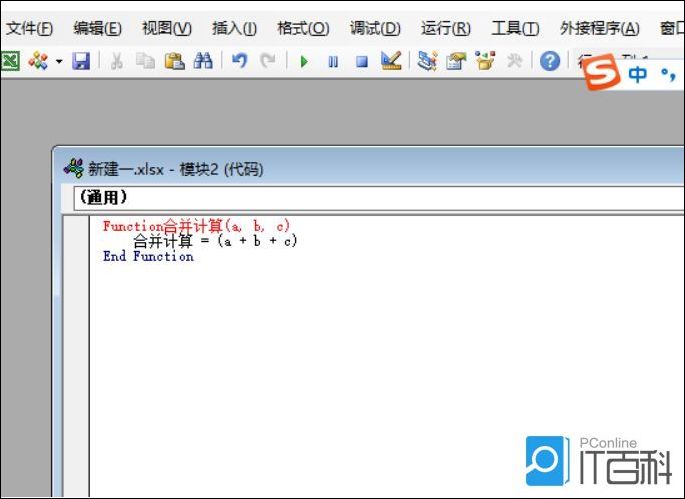Open the 运行(R) menu

click(x=446, y=28)
